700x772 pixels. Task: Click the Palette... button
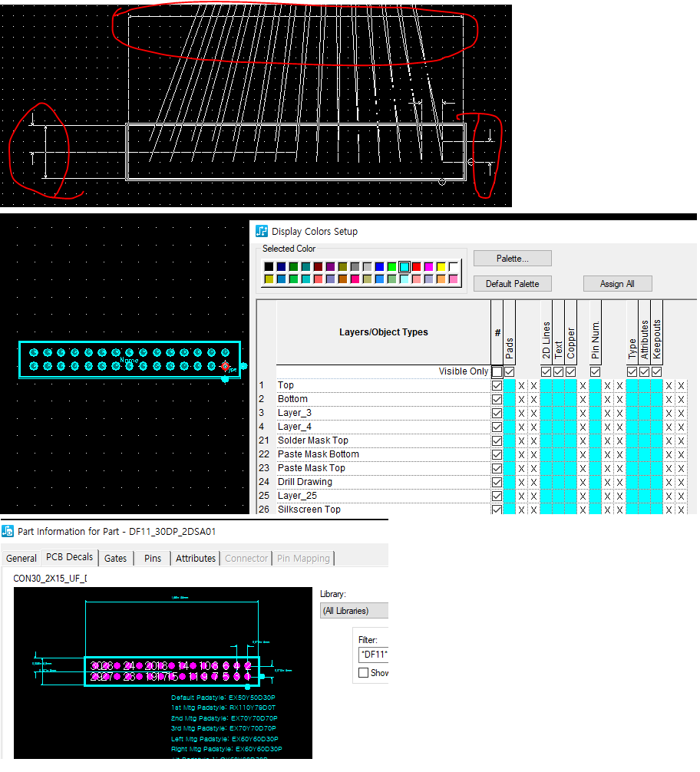click(512, 259)
